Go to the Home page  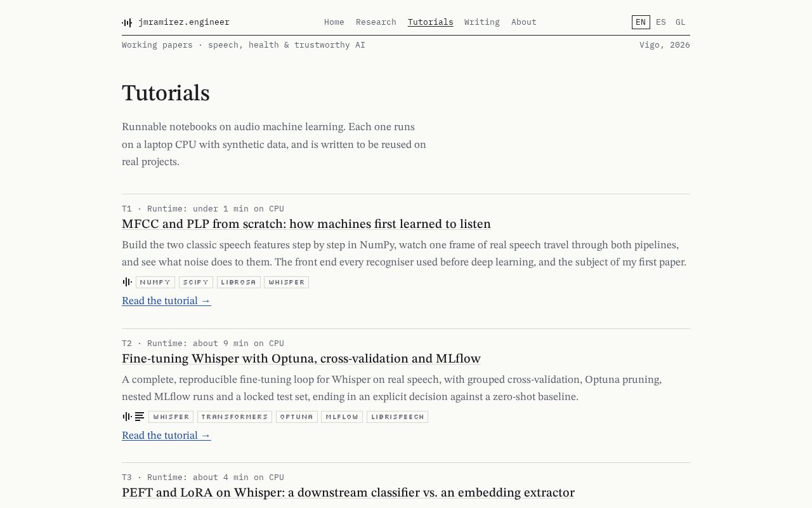coord(334,22)
